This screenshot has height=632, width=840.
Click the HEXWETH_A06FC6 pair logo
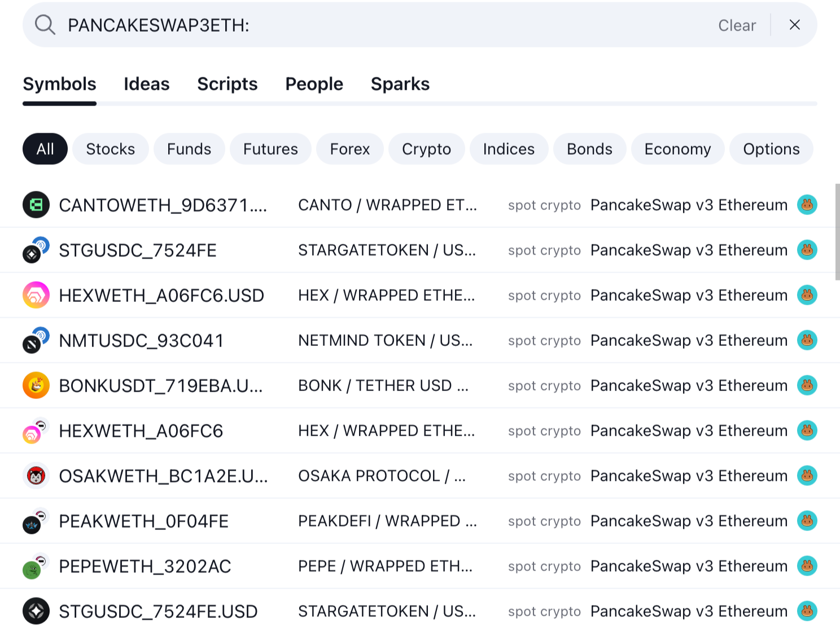tap(36, 431)
